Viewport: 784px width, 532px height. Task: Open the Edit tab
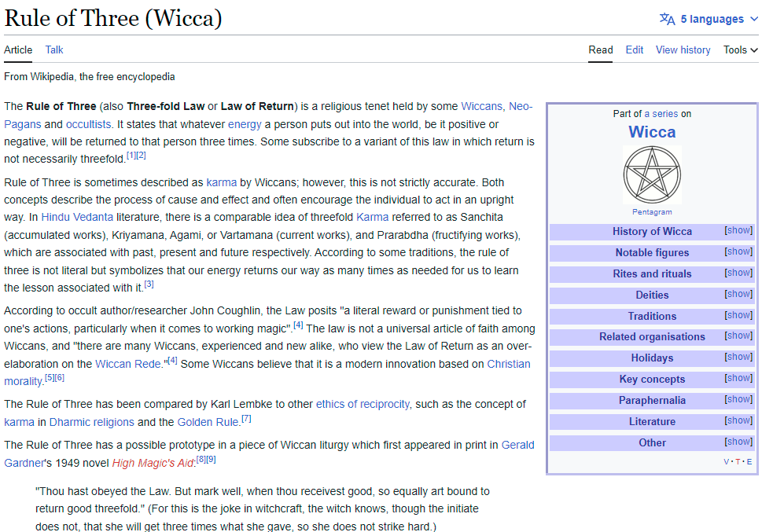click(634, 50)
